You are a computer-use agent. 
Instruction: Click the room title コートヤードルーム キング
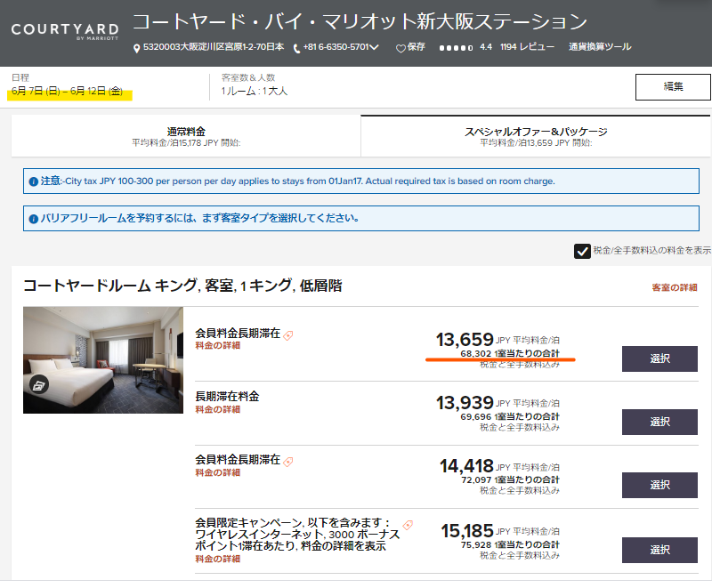[182, 286]
